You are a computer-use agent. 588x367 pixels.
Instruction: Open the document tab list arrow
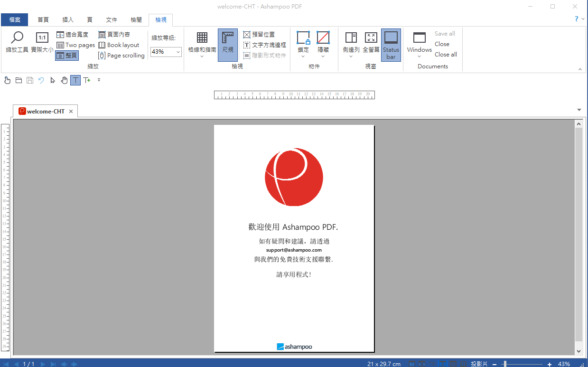pos(579,110)
